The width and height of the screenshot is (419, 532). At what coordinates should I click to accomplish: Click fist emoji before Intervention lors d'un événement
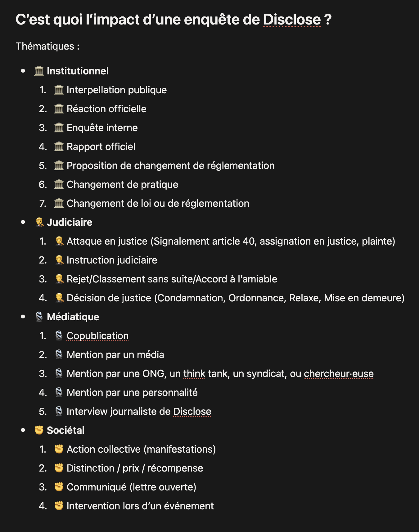pyautogui.click(x=59, y=506)
